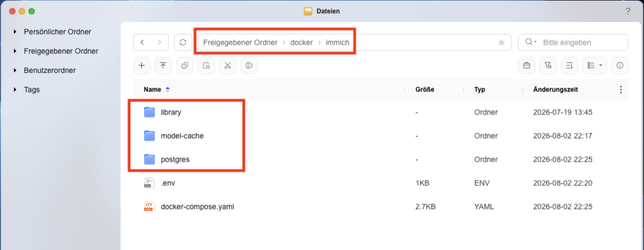Screen dimensions: 644x250
Task: Click 'docker' breadcrumb segment
Action: 301,42
